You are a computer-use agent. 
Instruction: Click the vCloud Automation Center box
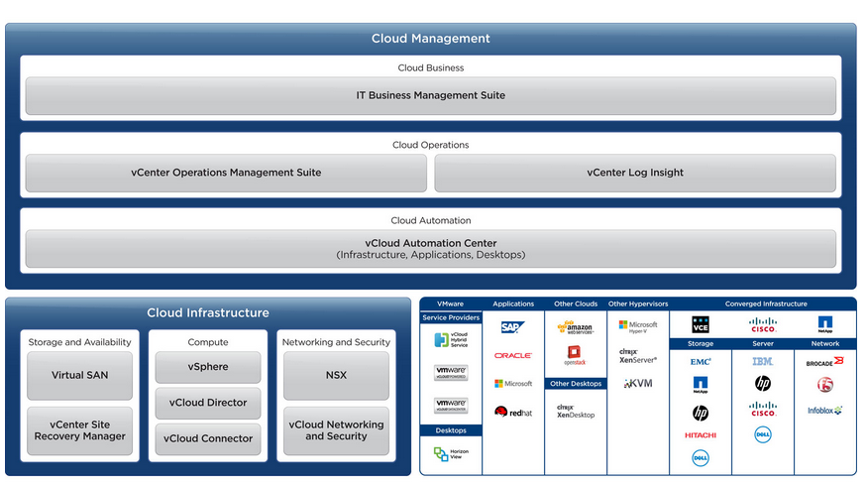(431, 249)
